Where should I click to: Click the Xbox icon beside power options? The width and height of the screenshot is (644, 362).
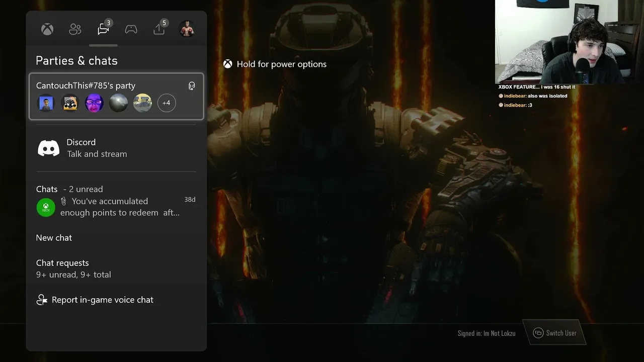[228, 64]
